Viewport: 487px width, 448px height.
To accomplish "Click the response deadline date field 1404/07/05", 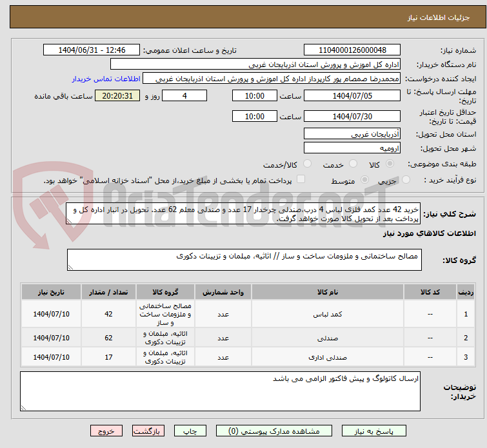I will 352,96.
